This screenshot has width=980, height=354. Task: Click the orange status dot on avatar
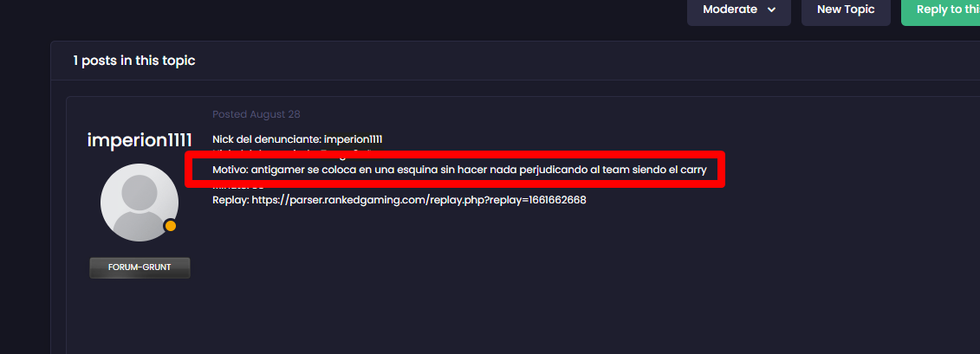point(170,226)
